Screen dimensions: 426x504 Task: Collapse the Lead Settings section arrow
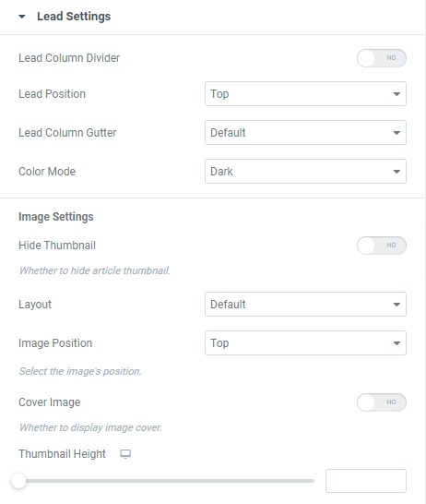click(x=22, y=17)
